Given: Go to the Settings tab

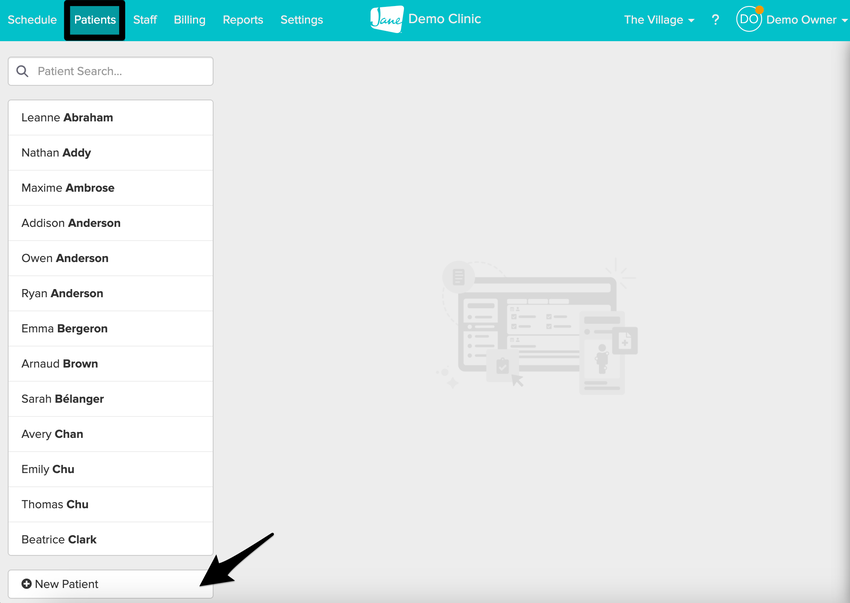Looking at the screenshot, I should click(301, 20).
